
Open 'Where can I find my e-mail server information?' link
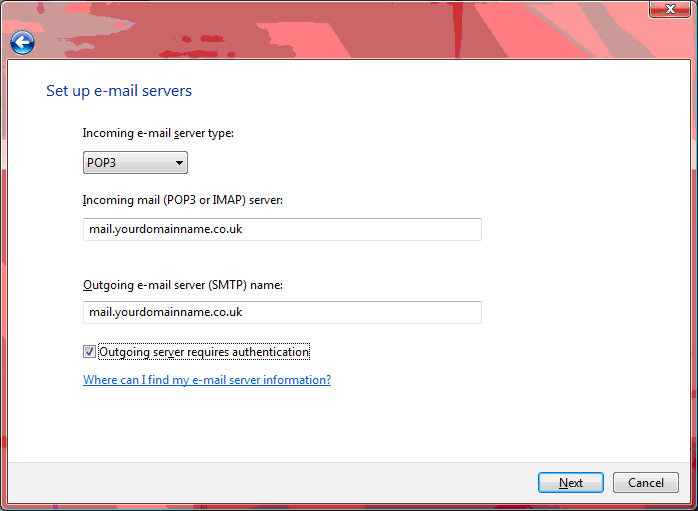[207, 380]
